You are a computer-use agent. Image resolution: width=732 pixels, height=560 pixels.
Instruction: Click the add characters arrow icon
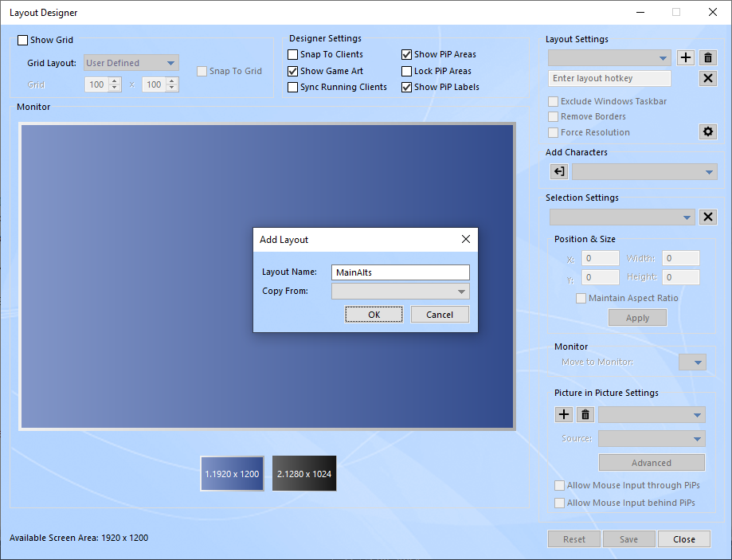pyautogui.click(x=558, y=172)
